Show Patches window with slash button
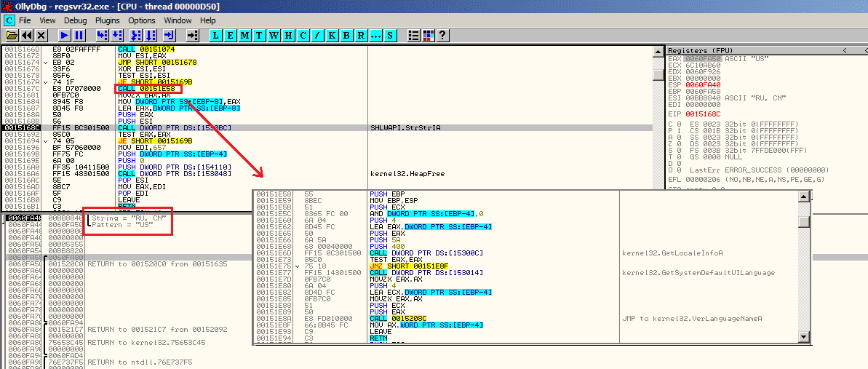Screen dimensions: 868x369 (x=317, y=36)
